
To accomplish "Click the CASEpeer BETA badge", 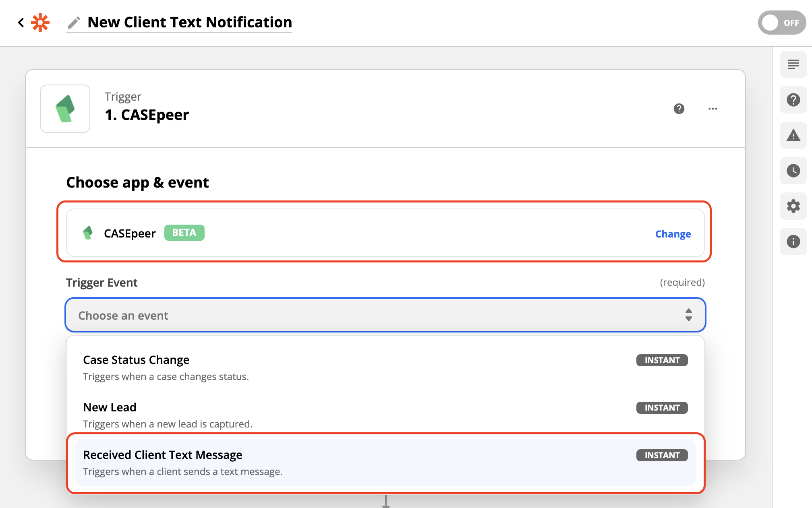I will [184, 233].
